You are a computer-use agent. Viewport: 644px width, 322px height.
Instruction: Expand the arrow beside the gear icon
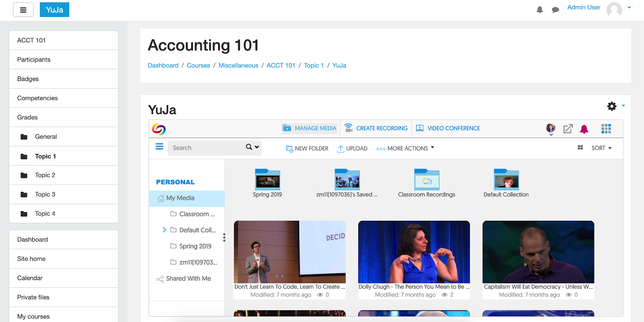pyautogui.click(x=623, y=106)
